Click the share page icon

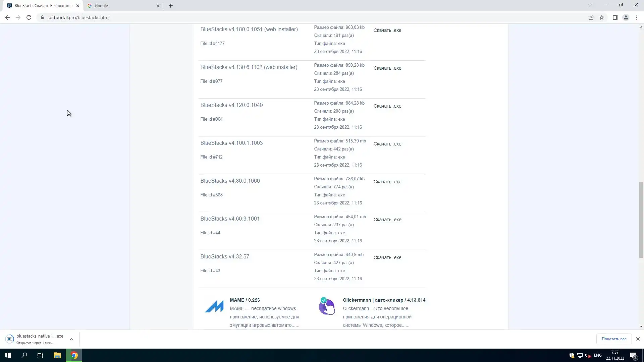tap(591, 17)
